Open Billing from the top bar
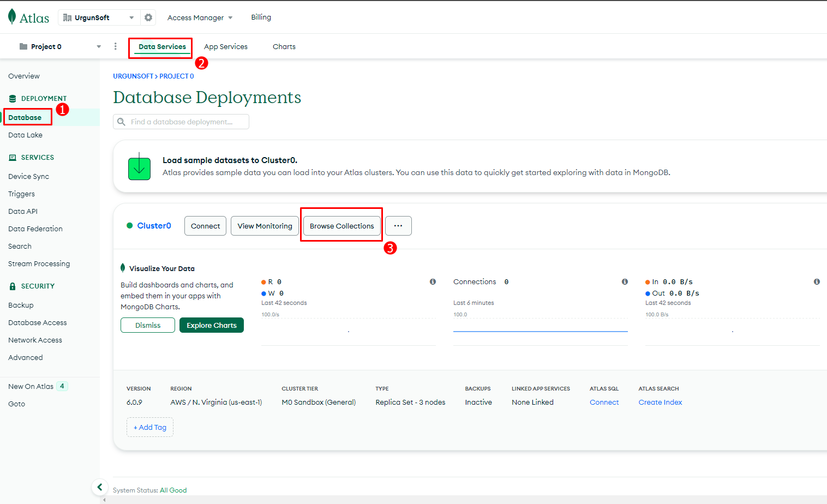The image size is (827, 504). [x=261, y=17]
